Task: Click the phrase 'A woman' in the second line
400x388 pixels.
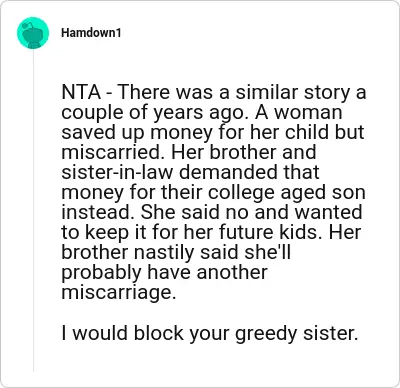Action: [299, 112]
